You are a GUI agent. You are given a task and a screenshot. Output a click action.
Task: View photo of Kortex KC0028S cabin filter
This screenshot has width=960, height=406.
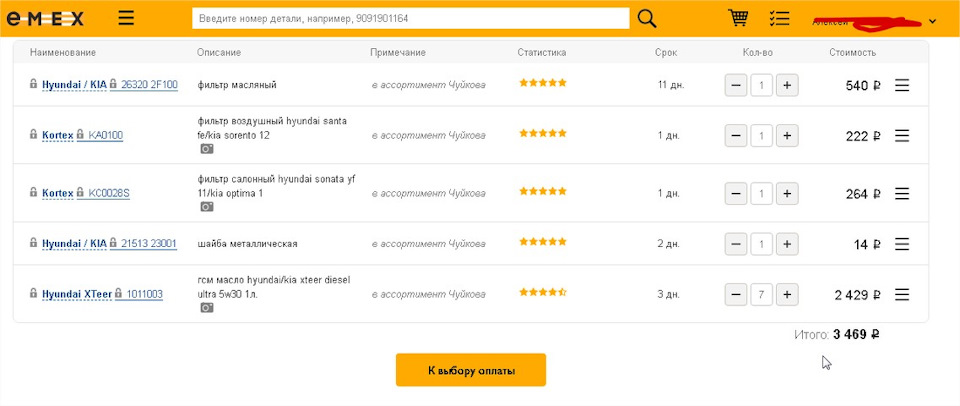point(207,207)
